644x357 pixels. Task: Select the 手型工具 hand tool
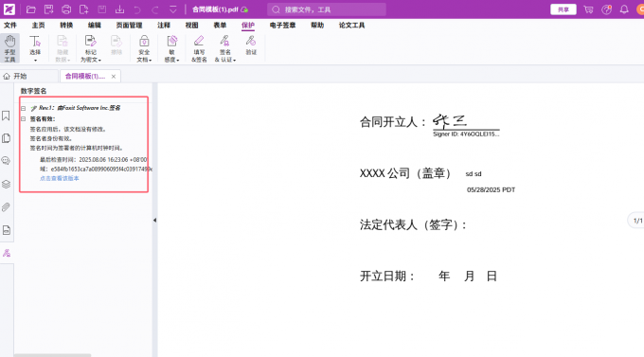coord(9,48)
